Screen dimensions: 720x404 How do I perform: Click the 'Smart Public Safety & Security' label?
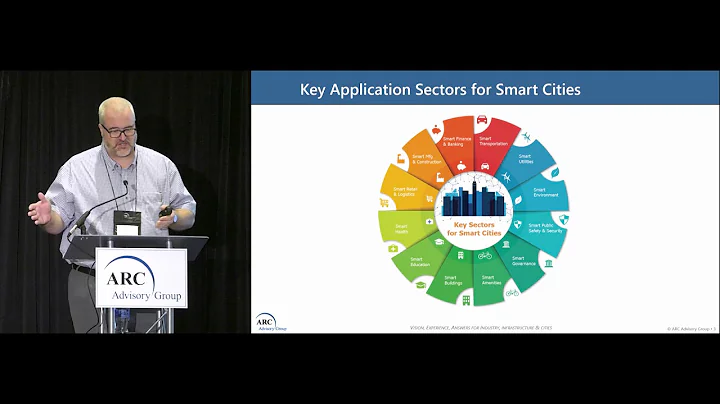545,228
